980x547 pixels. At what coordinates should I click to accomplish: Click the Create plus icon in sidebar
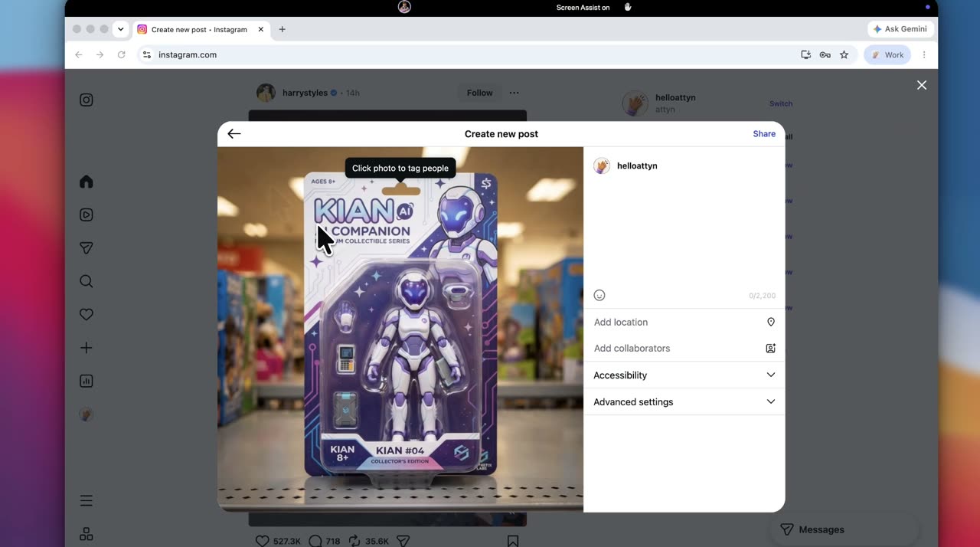(x=87, y=348)
